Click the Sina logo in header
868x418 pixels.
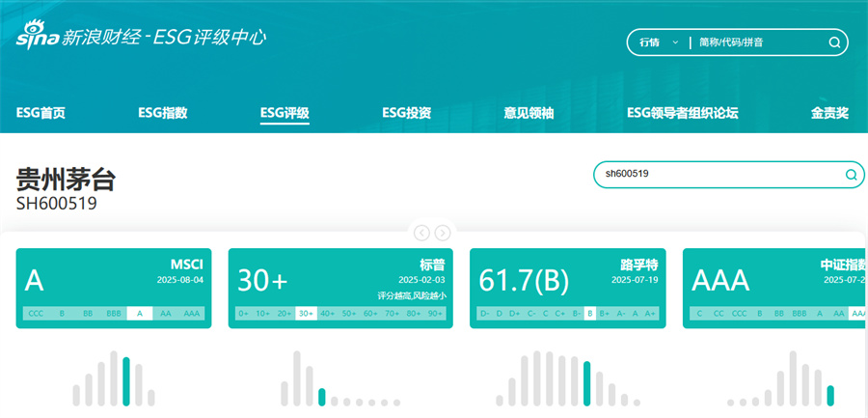(x=37, y=36)
